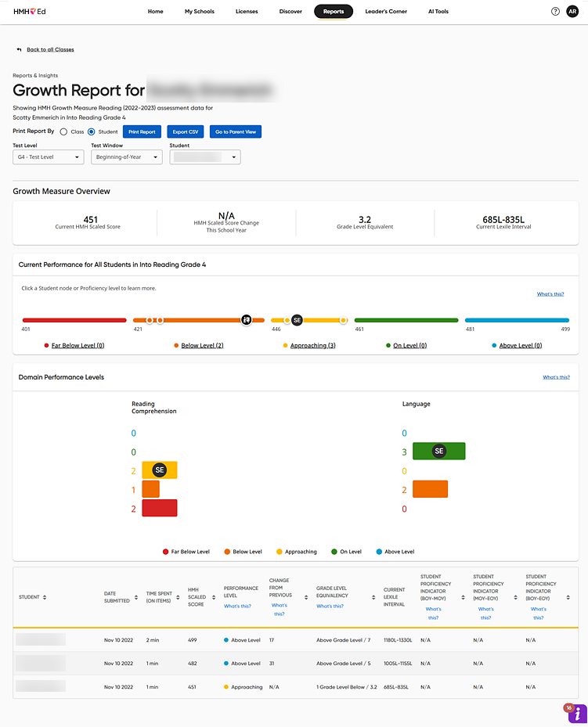Open the Test Level dropdown
Screen dimensions: 588x727
pyautogui.click(x=49, y=157)
